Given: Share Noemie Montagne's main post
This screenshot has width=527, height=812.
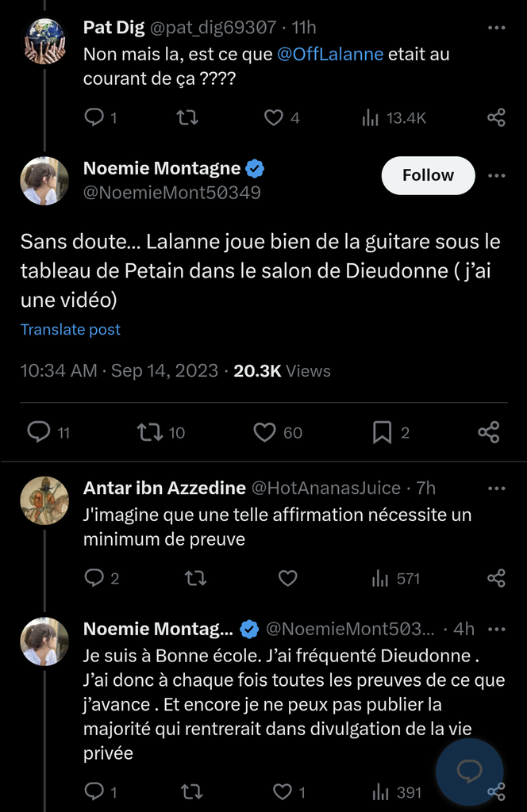Looking at the screenshot, I should point(489,432).
